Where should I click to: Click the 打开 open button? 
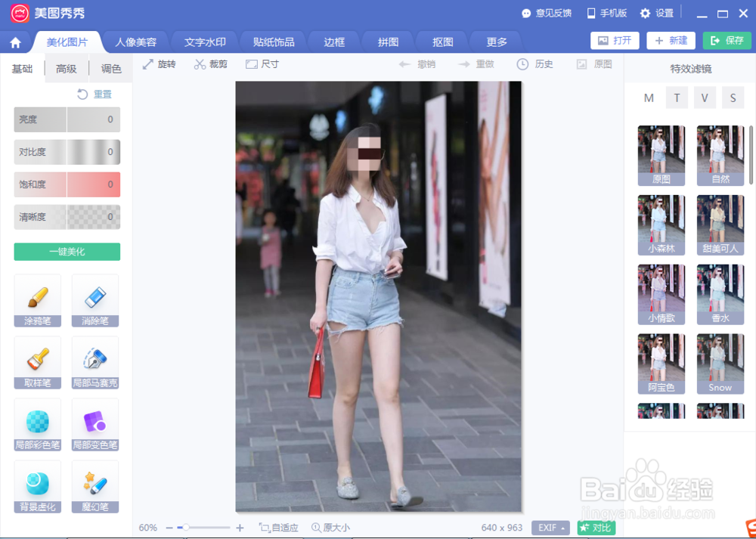pos(615,41)
